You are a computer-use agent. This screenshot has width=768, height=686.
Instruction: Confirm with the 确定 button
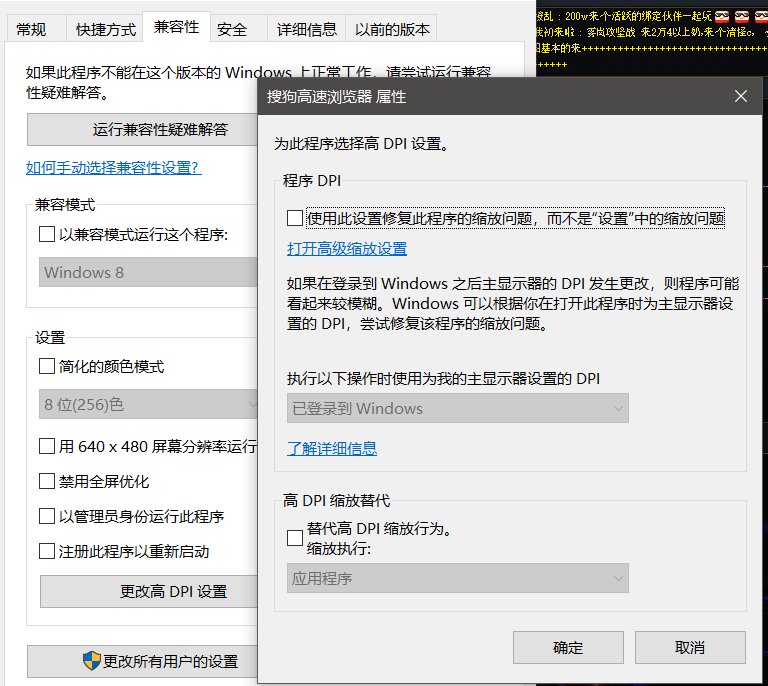[568, 647]
